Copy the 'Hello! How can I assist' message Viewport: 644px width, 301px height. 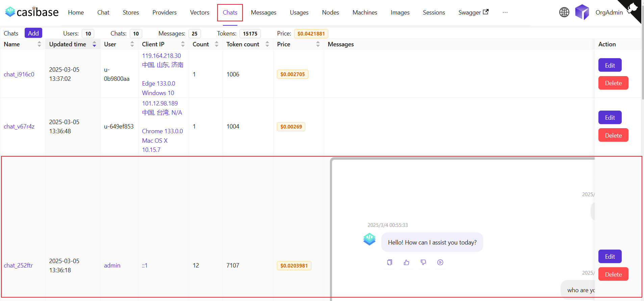click(390, 262)
